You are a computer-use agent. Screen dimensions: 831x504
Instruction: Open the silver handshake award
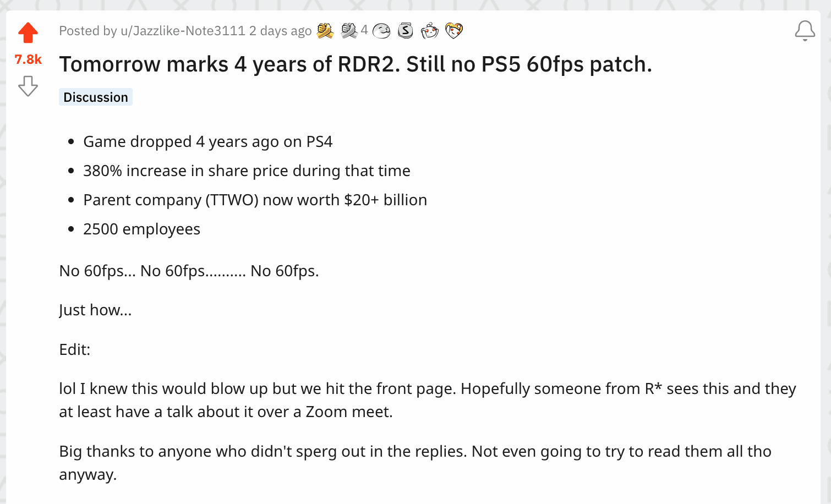(x=349, y=31)
